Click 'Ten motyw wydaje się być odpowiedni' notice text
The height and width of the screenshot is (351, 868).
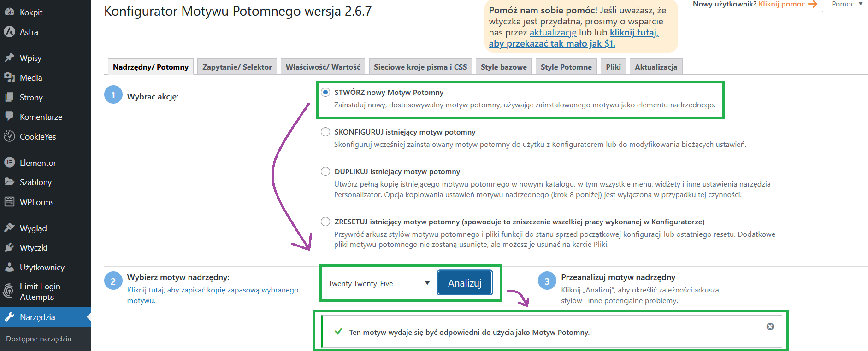point(469,332)
